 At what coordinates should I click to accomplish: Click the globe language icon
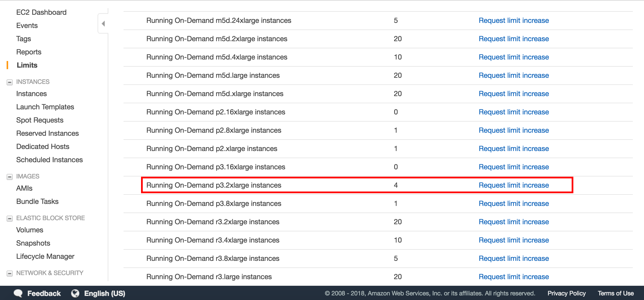pos(75,293)
